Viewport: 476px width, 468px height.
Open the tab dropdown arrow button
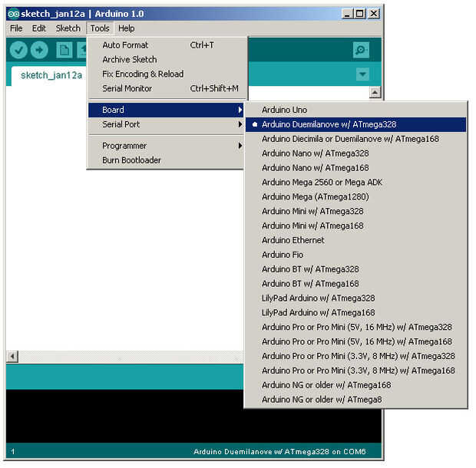coord(362,74)
